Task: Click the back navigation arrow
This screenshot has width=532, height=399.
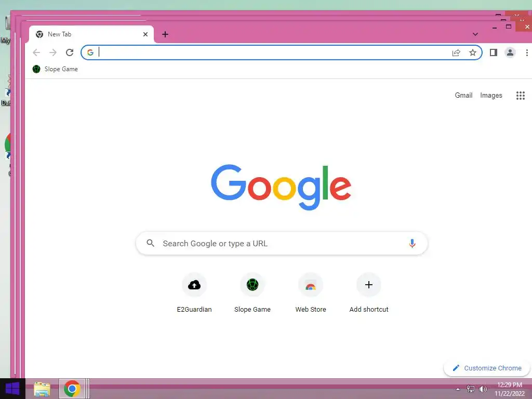Action: coord(36,52)
